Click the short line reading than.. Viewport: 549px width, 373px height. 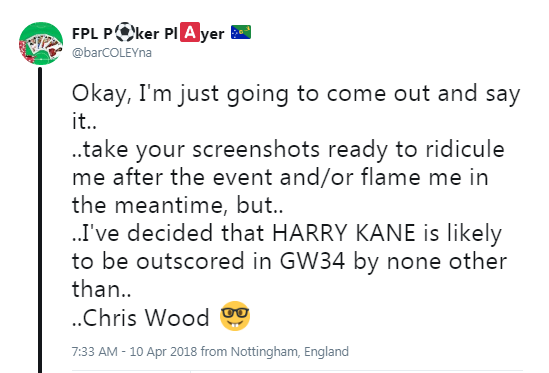coord(102,289)
